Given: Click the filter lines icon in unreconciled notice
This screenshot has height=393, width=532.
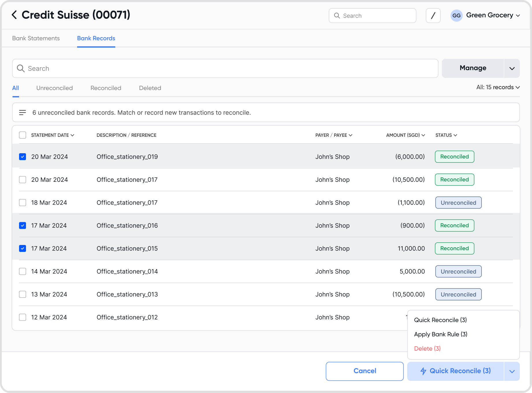Looking at the screenshot, I should coord(23,113).
